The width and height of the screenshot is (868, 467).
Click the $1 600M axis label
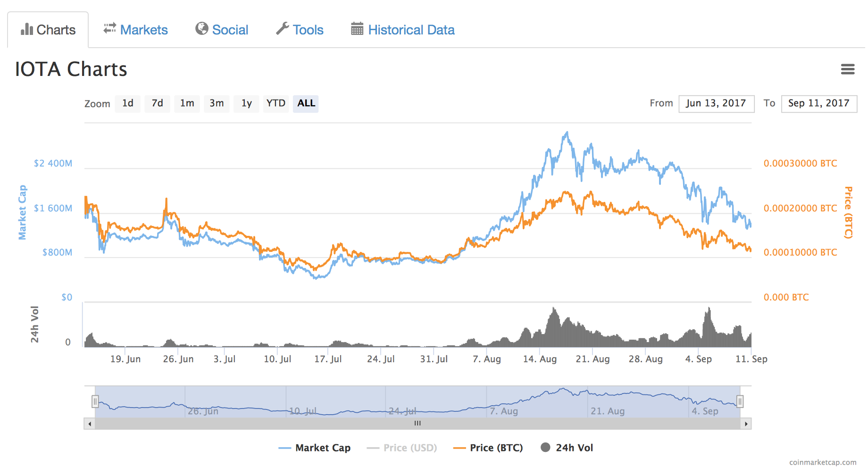(x=53, y=208)
